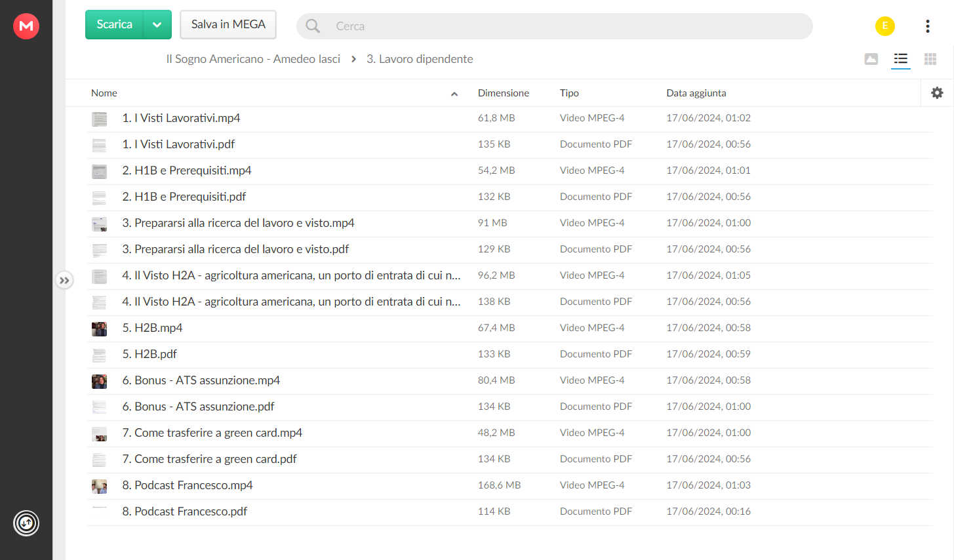Sort by Data aggiunta column header
954x560 pixels.
click(696, 93)
